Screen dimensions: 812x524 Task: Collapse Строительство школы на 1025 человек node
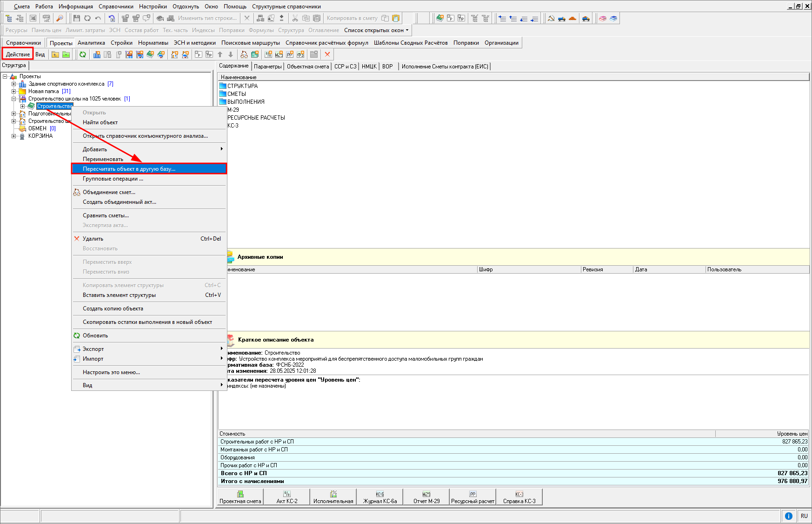click(14, 99)
